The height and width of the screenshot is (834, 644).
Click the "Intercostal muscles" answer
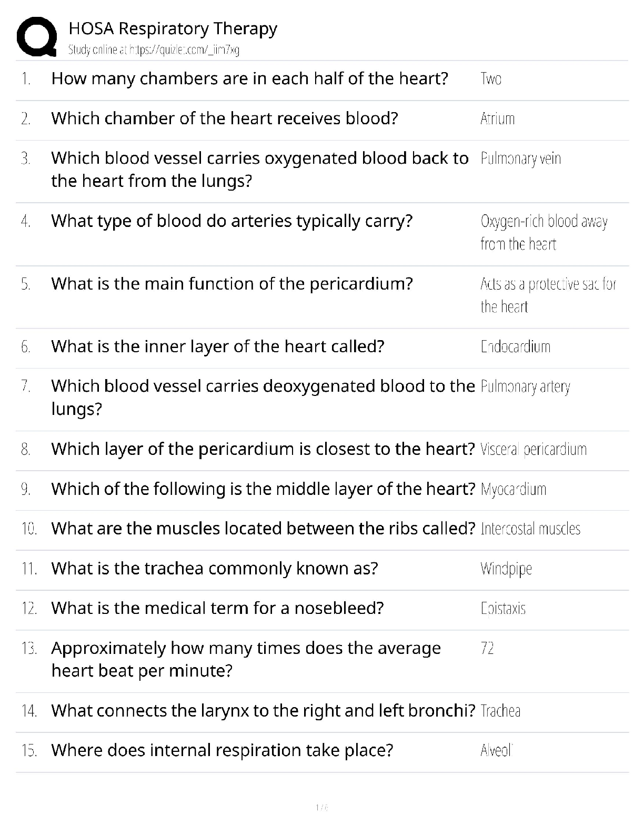click(530, 529)
